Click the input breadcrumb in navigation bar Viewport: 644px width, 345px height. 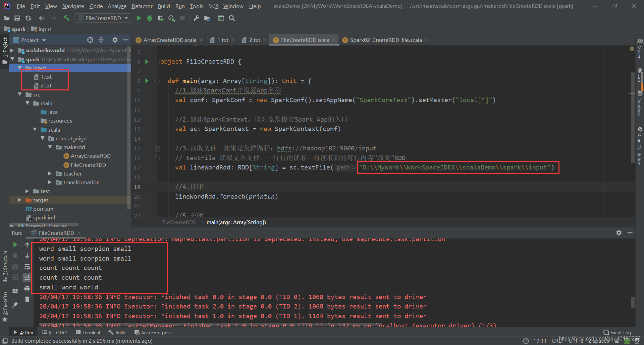click(41, 29)
